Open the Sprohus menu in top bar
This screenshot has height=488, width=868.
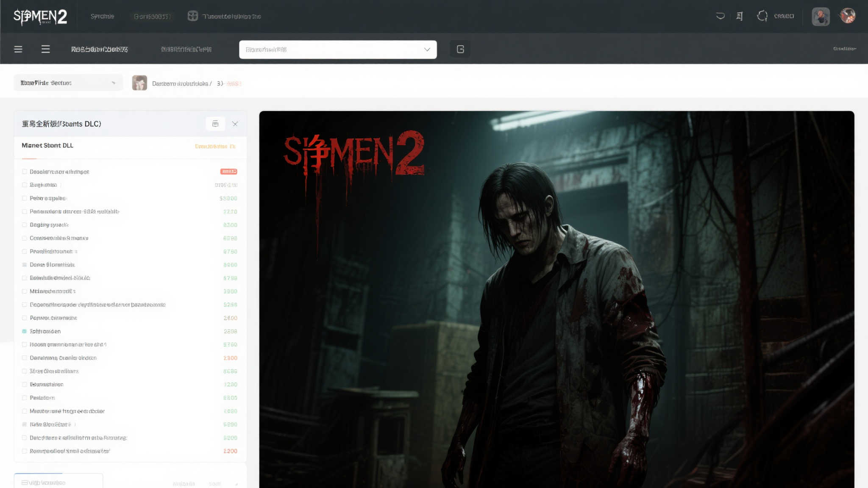[x=102, y=16]
